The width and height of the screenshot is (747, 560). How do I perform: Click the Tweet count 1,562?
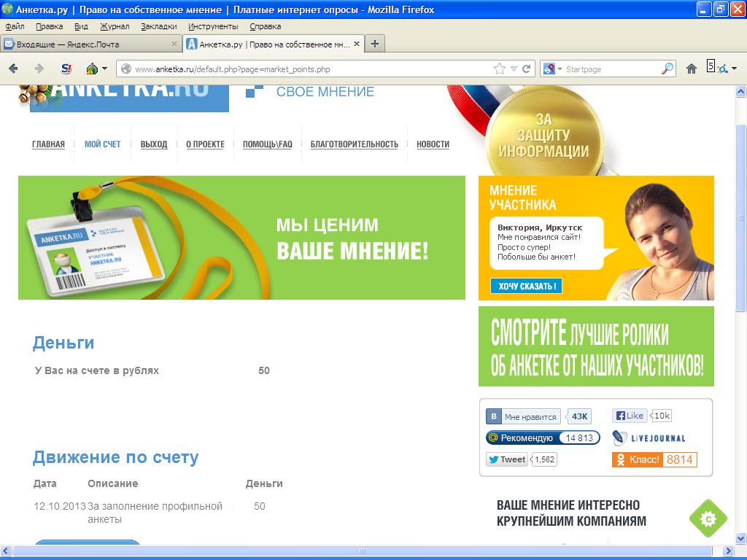pyautogui.click(x=544, y=459)
